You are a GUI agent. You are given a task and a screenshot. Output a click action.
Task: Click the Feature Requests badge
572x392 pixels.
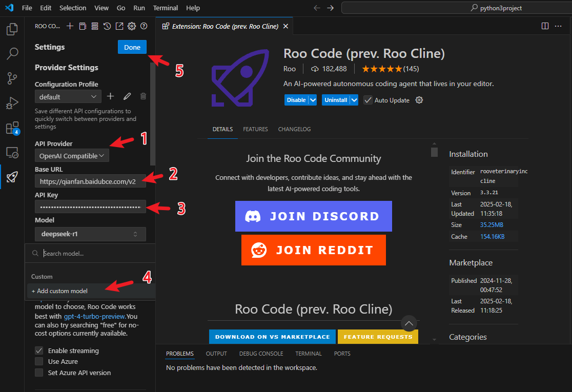point(378,337)
